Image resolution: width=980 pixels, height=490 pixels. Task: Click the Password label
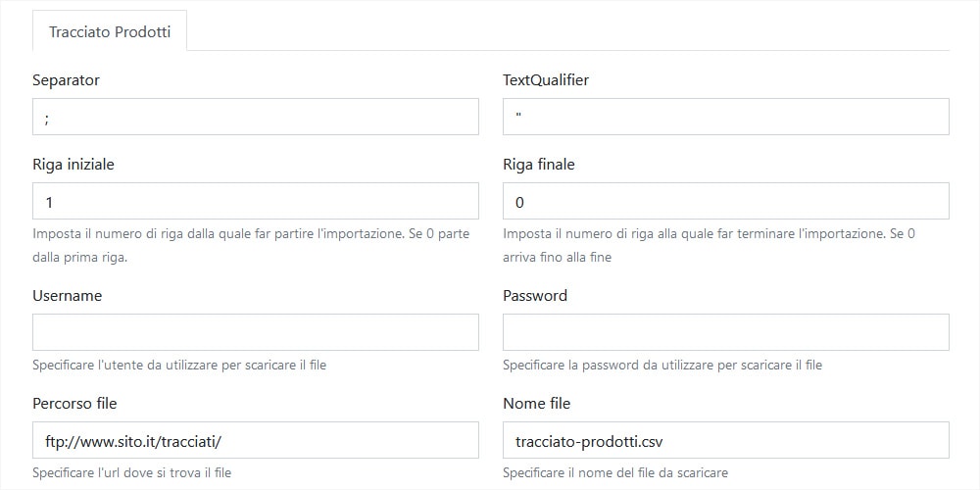pyautogui.click(x=535, y=295)
